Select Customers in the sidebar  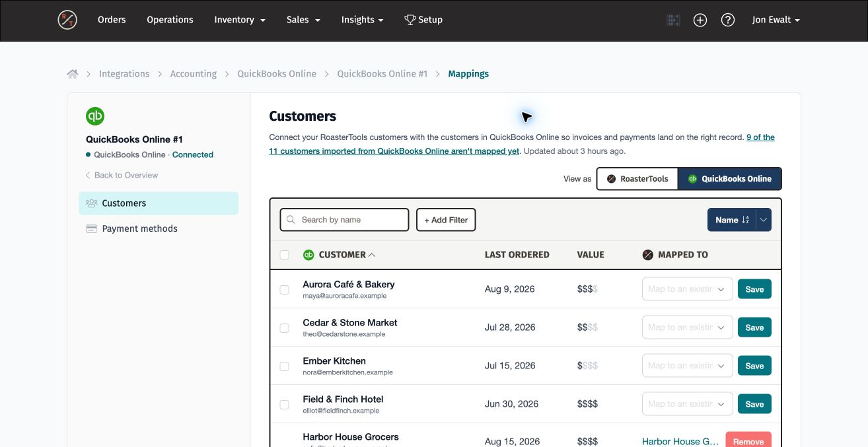159,203
